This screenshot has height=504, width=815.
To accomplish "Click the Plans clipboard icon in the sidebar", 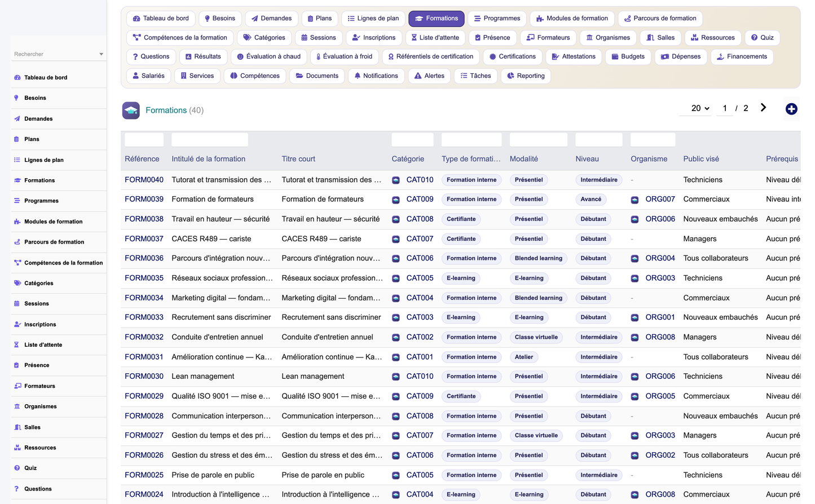I will pos(17,139).
